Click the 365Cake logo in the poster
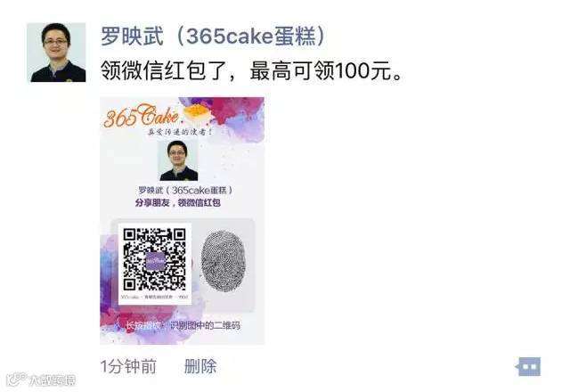Viewport: 570px width, 392px height. (x=142, y=116)
